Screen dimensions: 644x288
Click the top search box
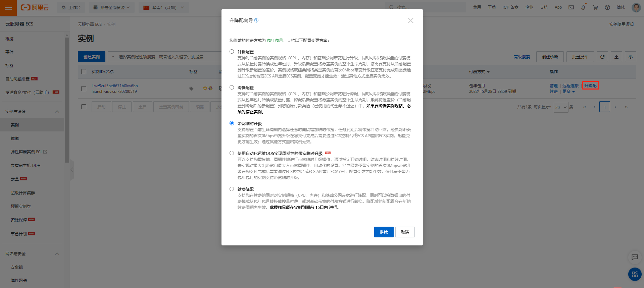coord(425,7)
